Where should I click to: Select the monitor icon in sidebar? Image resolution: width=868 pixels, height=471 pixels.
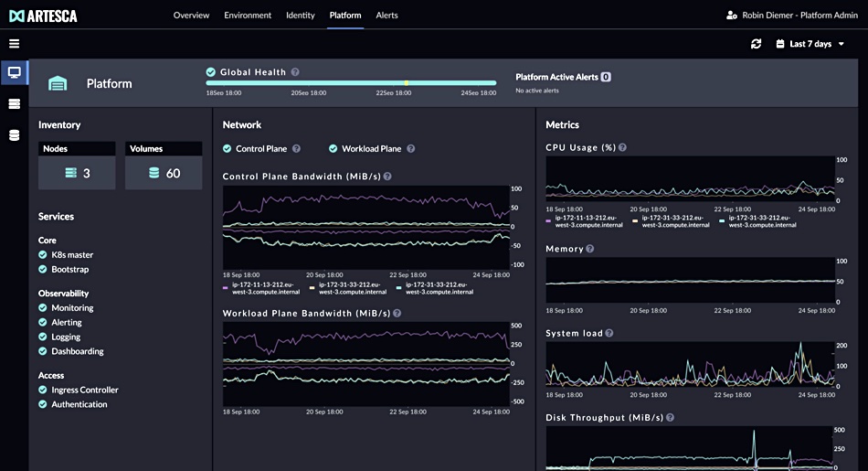point(15,72)
